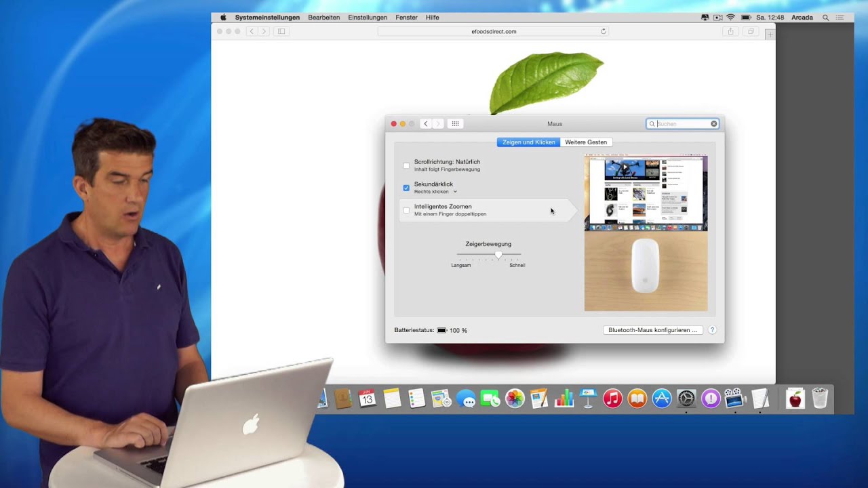Click the efoodsdirect.com address bar
This screenshot has height=488, width=868.
click(x=493, y=31)
